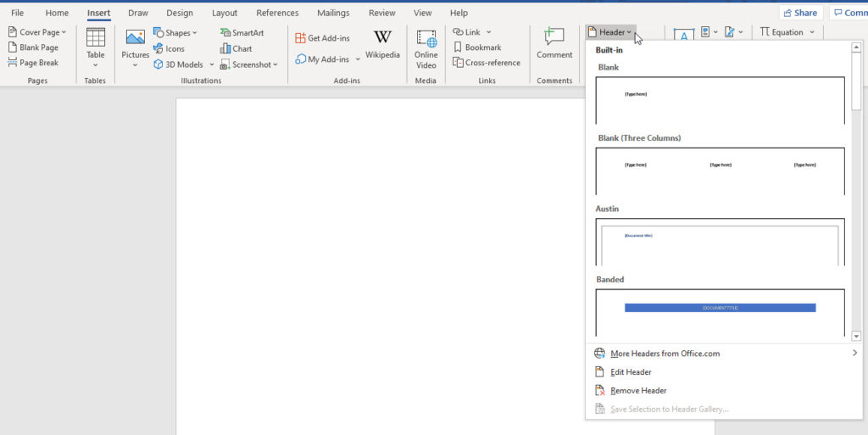Open the Design tab
868x435 pixels.
pyautogui.click(x=180, y=13)
